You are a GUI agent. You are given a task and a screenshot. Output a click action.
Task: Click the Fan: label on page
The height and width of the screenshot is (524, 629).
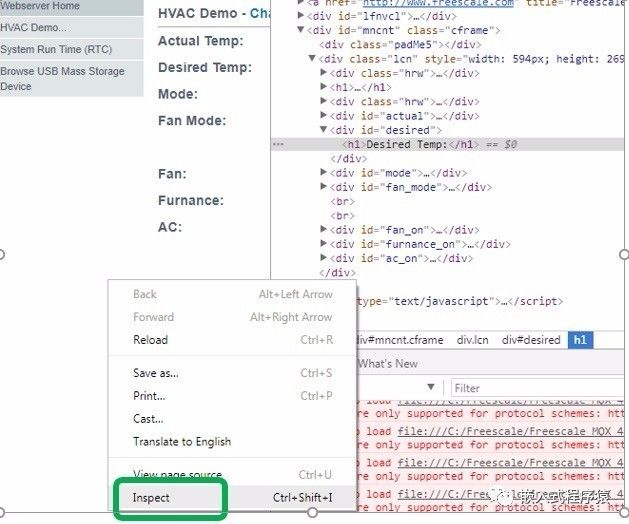coord(172,174)
